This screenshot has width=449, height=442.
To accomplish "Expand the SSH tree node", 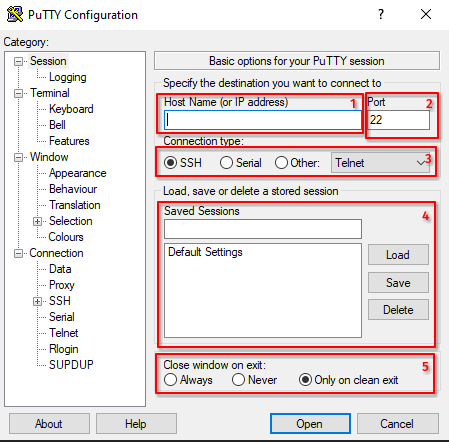I will (37, 301).
